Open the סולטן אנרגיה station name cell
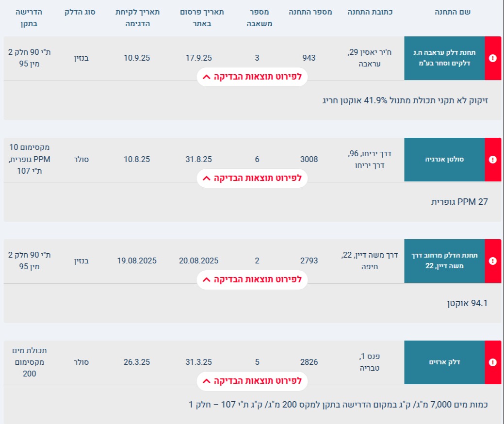Screen dimensions: 504x424 444,160
